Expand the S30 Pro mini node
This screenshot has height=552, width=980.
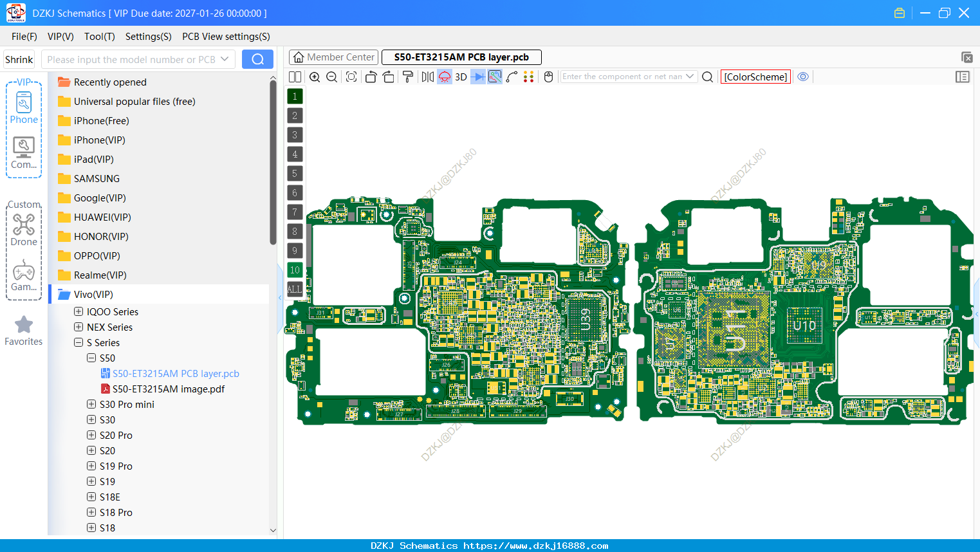(91, 404)
